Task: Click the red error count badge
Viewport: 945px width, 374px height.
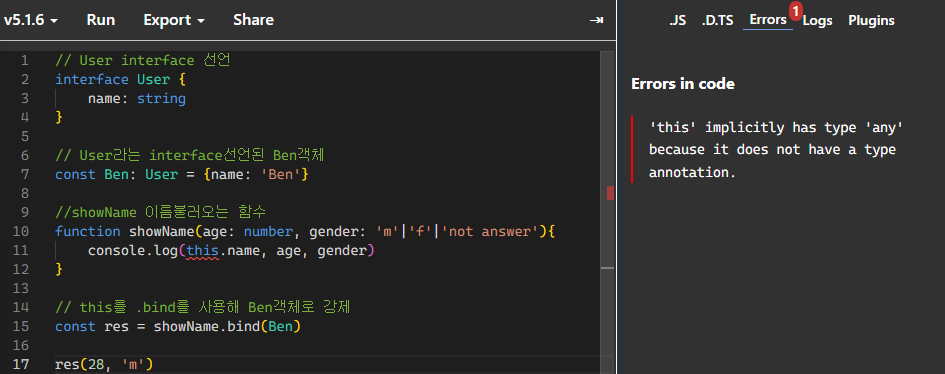Action: tap(796, 10)
